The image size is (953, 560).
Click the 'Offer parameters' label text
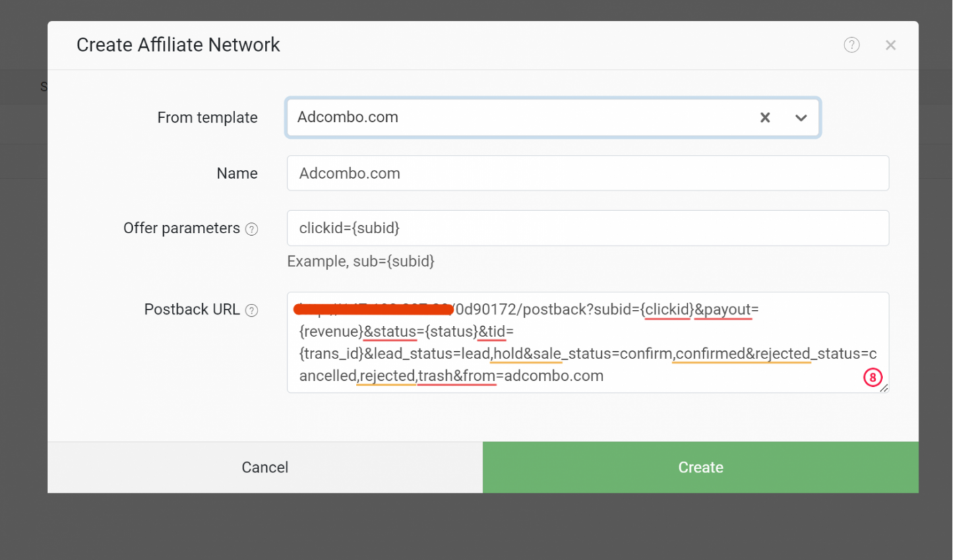tap(182, 228)
